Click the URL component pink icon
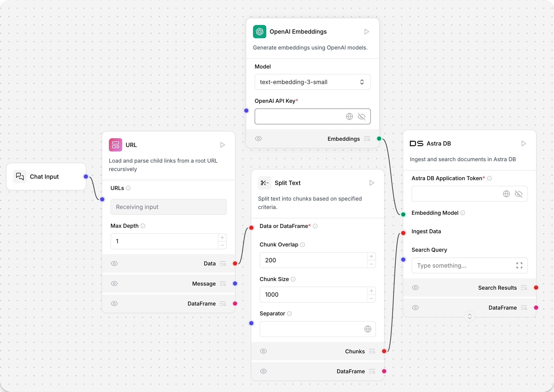This screenshot has height=392, width=554. pos(115,145)
